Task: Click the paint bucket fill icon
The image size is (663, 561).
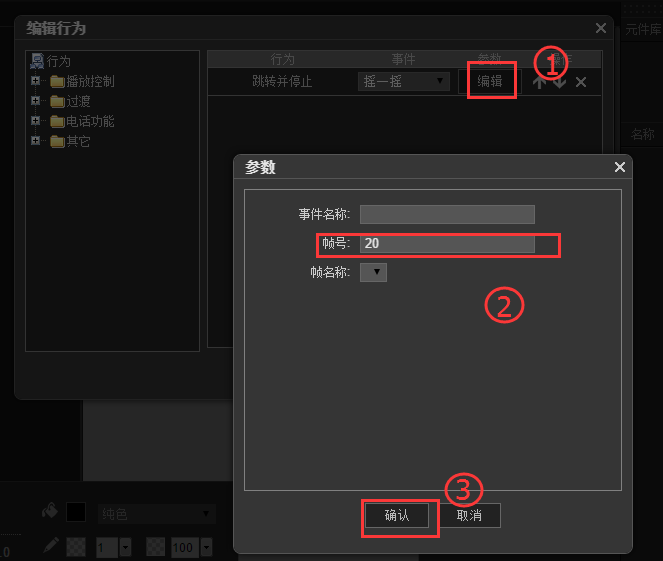Action: pos(50,511)
